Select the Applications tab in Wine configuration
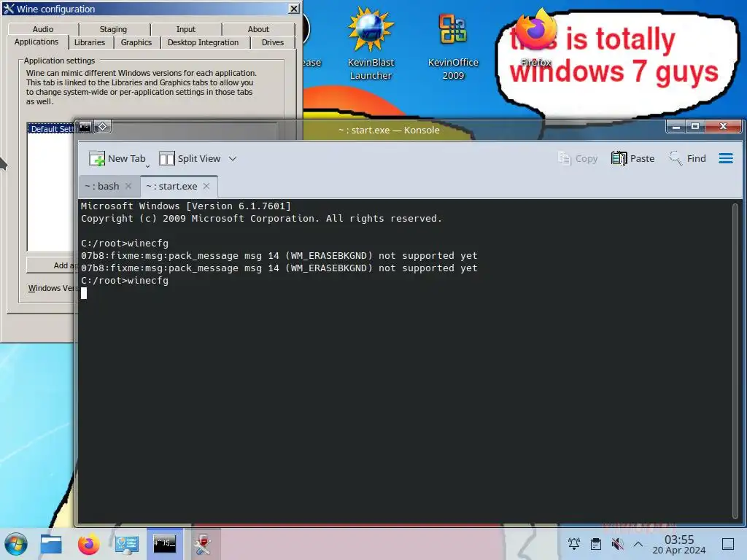Viewport: 747px width, 560px height. click(x=36, y=42)
